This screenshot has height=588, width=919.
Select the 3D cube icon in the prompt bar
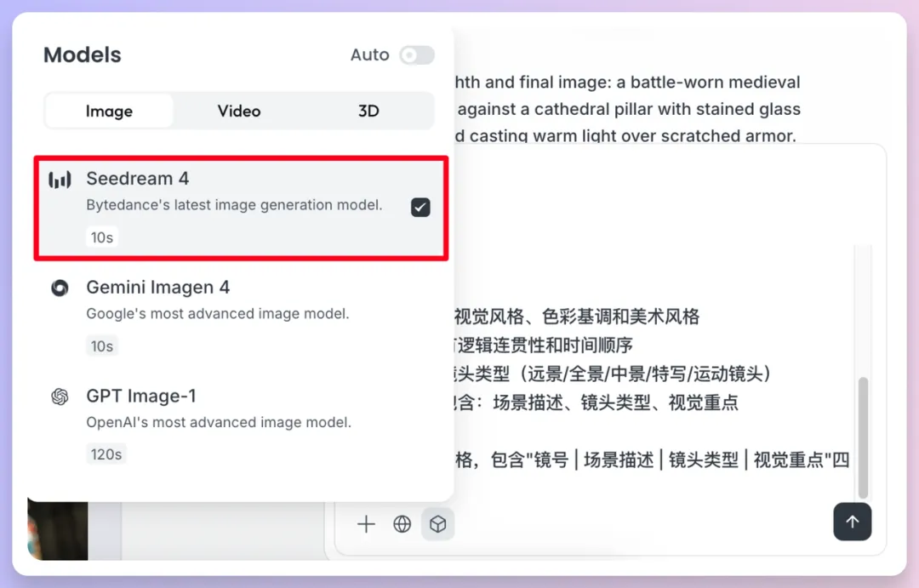click(438, 524)
